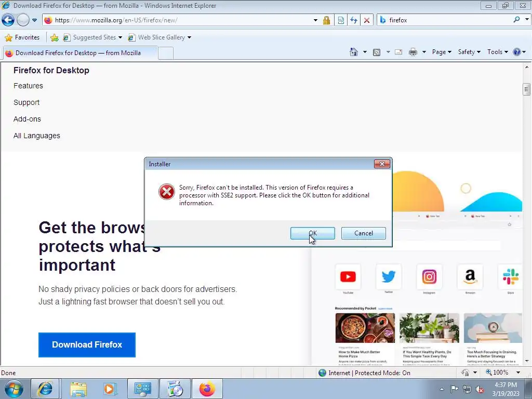The width and height of the screenshot is (532, 399).
Task: Toggle the Compatibility View icon
Action: pos(341,20)
